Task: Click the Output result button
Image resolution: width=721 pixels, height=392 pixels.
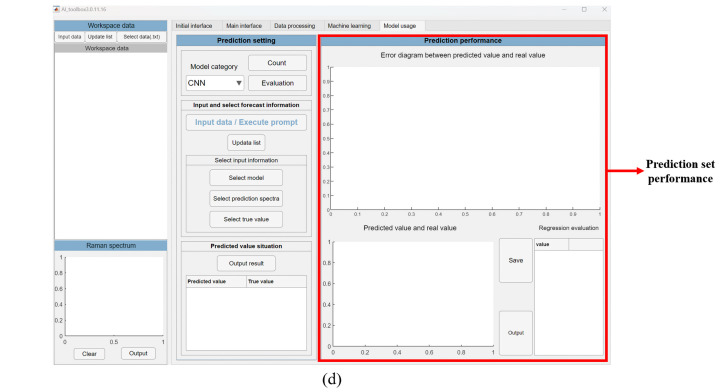Action: (x=246, y=263)
